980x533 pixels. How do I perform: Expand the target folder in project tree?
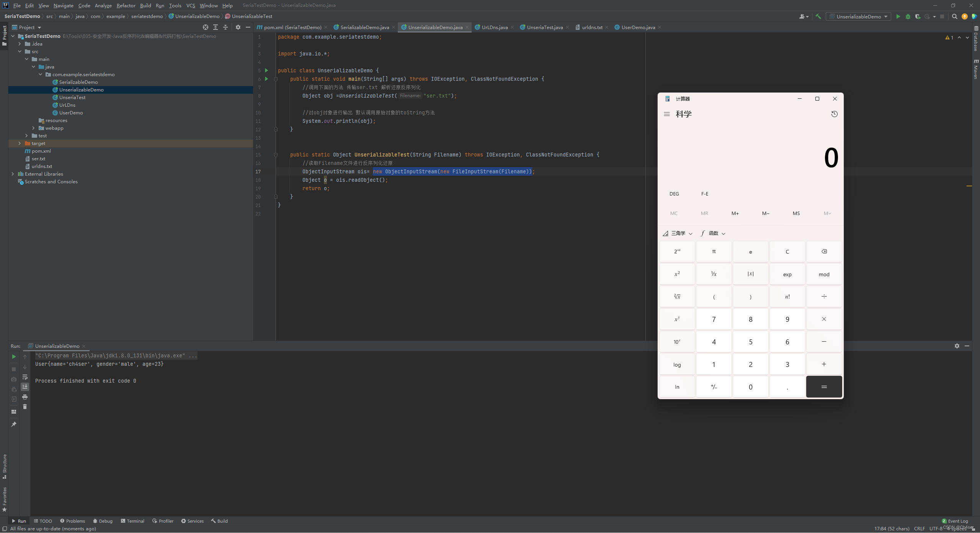20,143
